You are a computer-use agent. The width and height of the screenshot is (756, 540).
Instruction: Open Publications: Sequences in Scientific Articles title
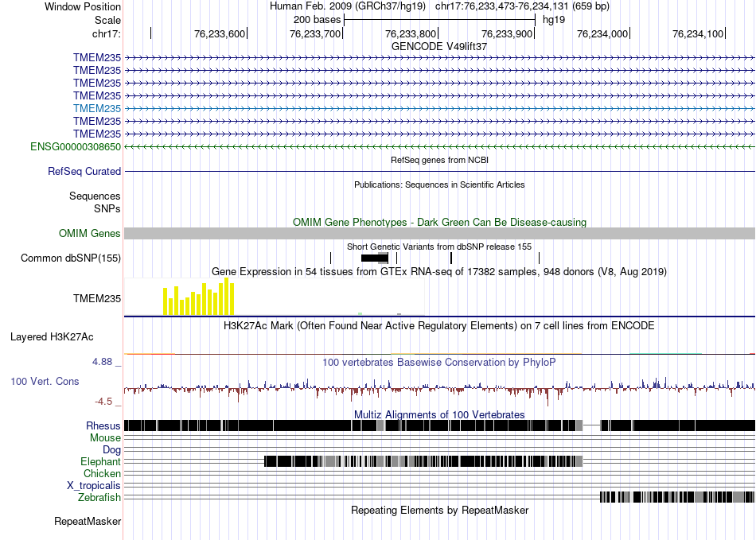click(x=439, y=185)
